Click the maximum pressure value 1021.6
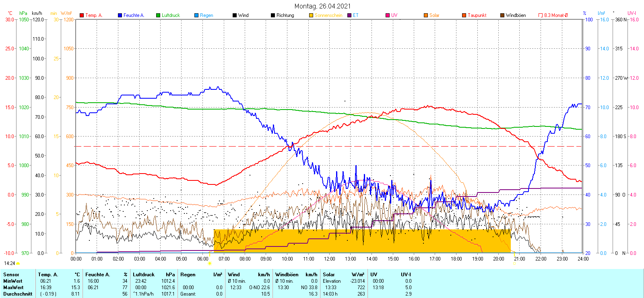This screenshot has width=644, height=298. point(168,288)
